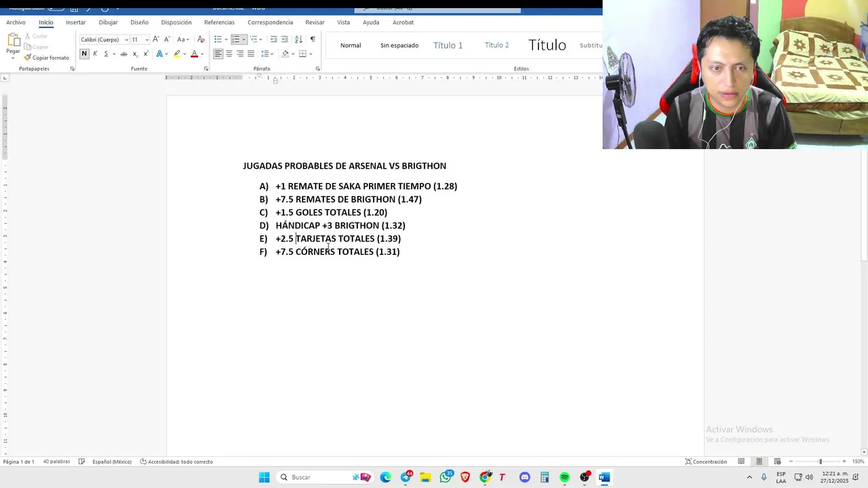Viewport: 868px width, 488px height.
Task: Toggle subscript formatting
Action: (x=135, y=54)
